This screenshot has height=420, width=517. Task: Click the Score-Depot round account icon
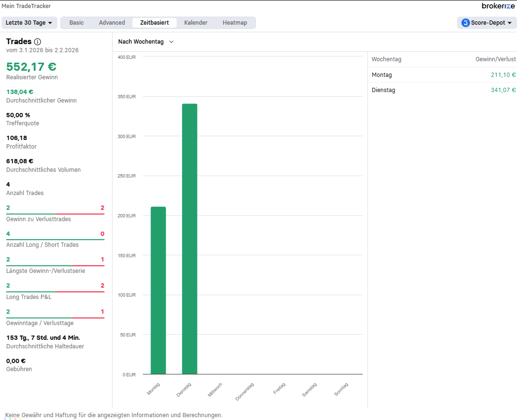pyautogui.click(x=465, y=23)
